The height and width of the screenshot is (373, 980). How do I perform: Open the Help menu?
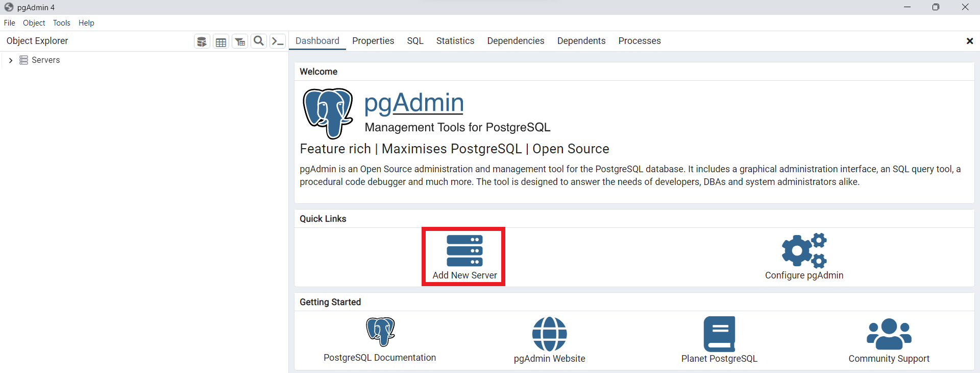[86, 23]
